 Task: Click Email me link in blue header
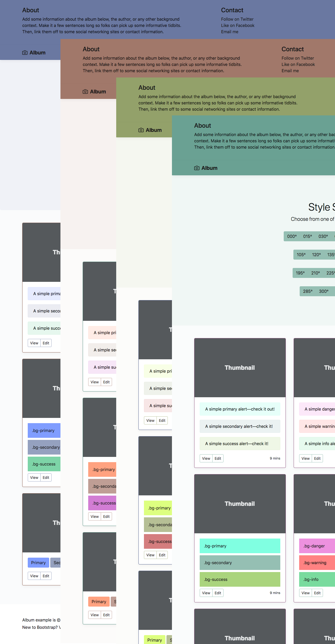coord(230,32)
